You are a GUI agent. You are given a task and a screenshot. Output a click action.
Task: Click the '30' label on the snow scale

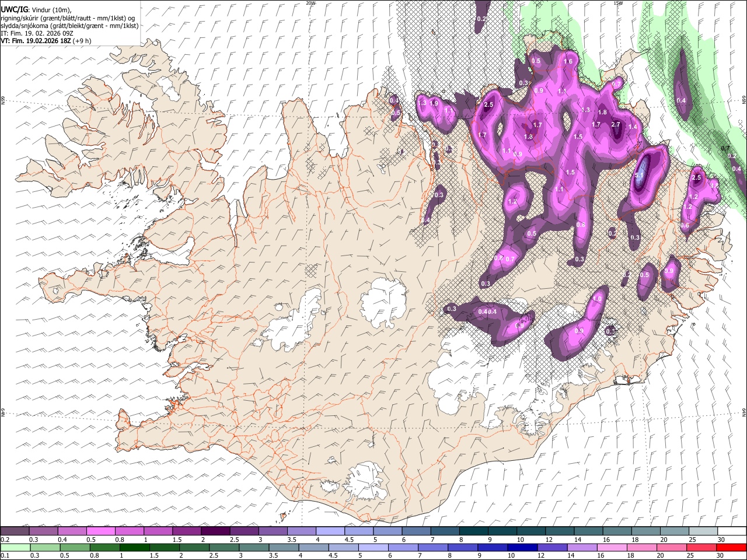point(721,540)
